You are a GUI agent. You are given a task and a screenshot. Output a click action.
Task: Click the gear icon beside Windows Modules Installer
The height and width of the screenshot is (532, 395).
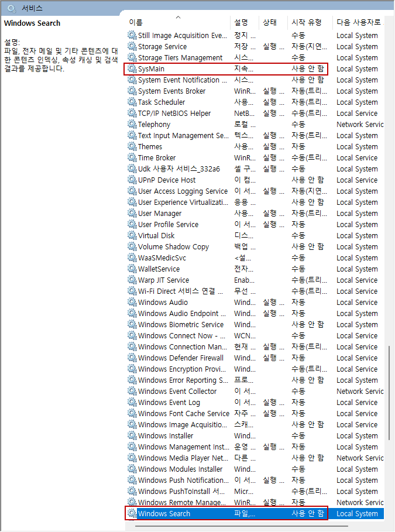(x=132, y=469)
